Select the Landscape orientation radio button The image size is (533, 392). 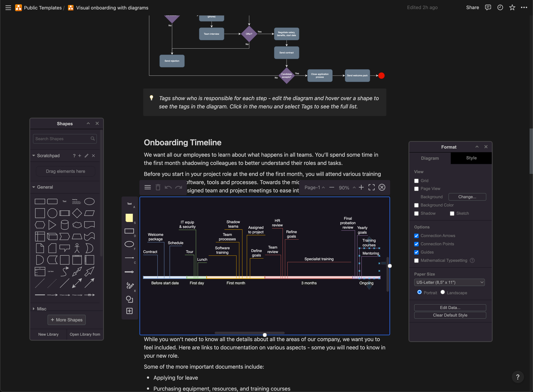pyautogui.click(x=442, y=292)
